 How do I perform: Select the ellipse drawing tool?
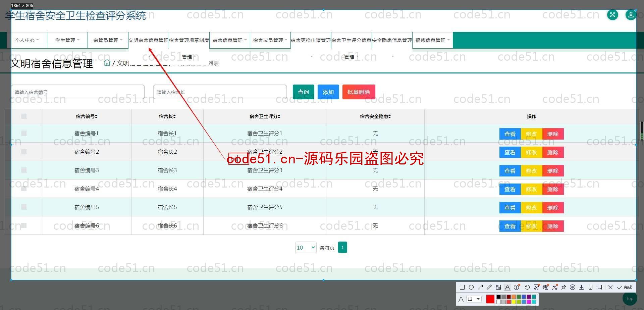(471, 287)
